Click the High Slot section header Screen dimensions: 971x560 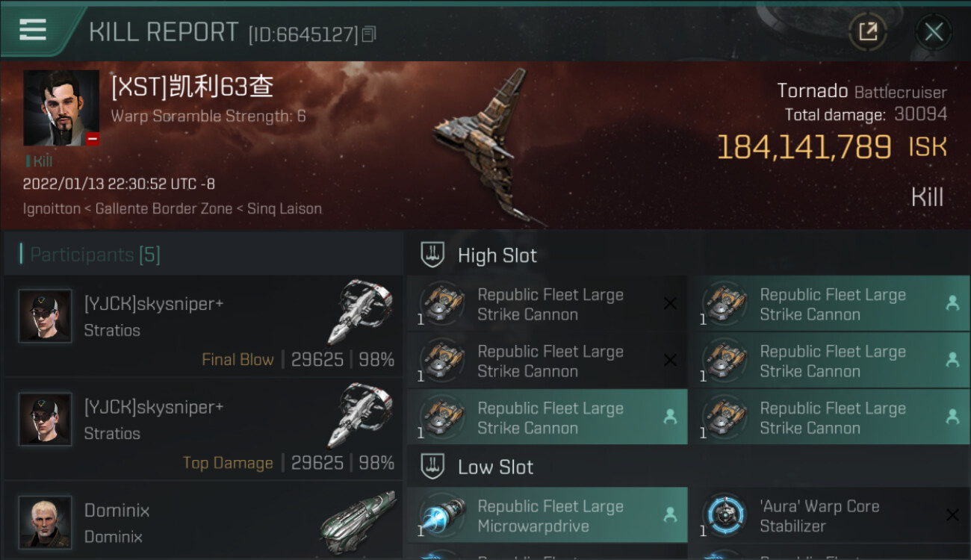[x=497, y=255]
